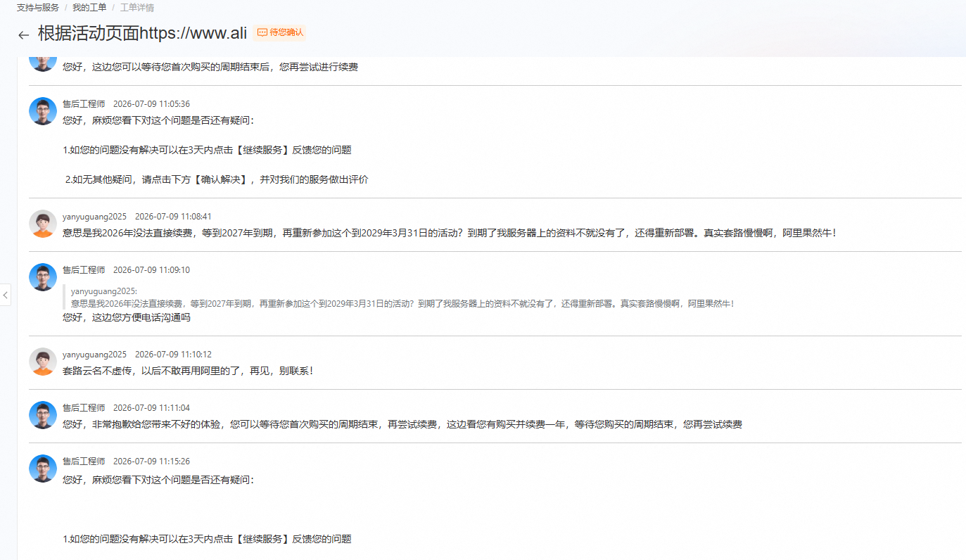Open the 我的工单 breadcrumb link
The height and width of the screenshot is (560, 966).
coord(89,8)
